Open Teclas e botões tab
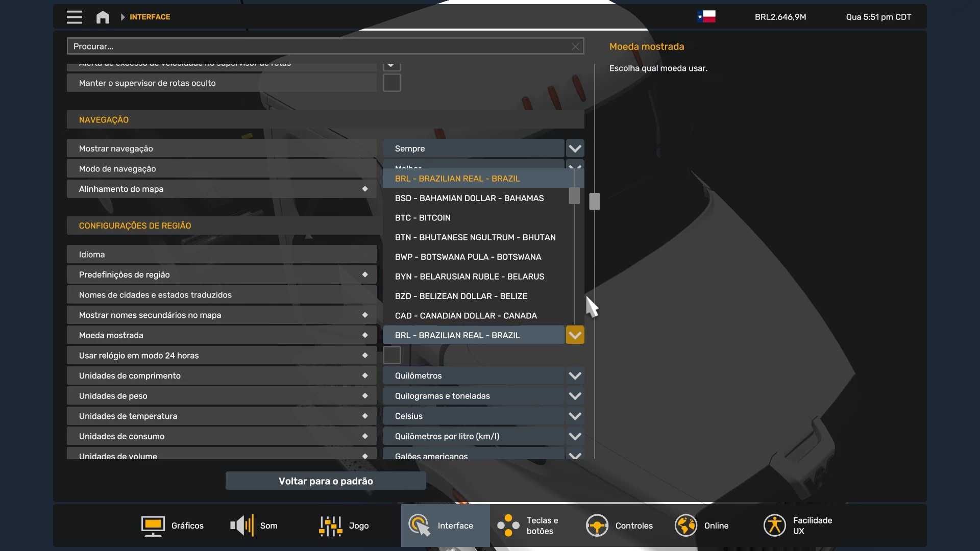Screen dimensions: 980x551 pos(528,525)
